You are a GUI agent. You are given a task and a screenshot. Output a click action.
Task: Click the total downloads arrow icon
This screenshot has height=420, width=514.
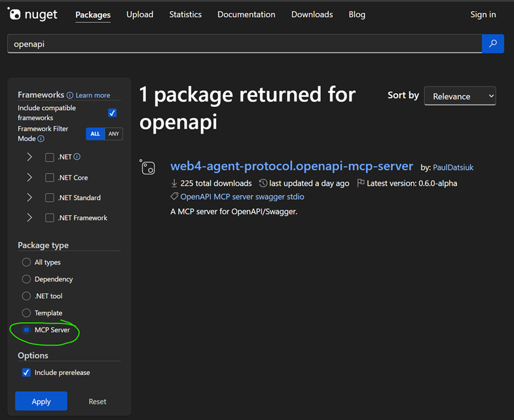[x=174, y=183]
